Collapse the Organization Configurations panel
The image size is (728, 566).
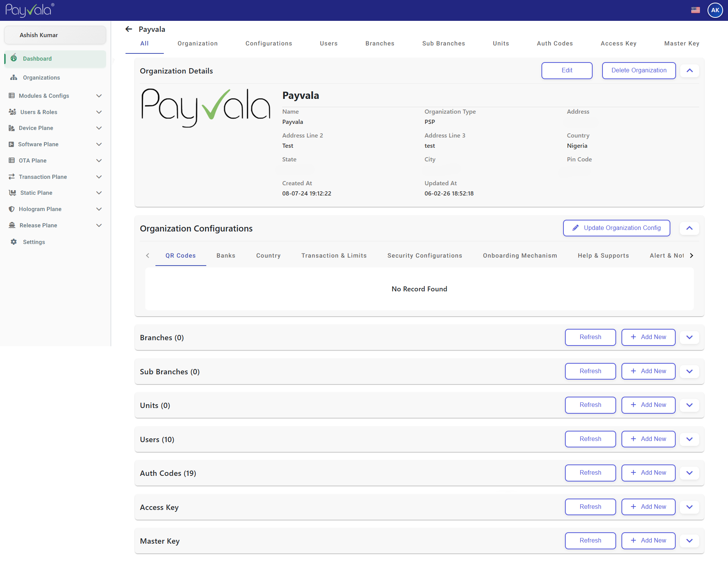click(690, 228)
